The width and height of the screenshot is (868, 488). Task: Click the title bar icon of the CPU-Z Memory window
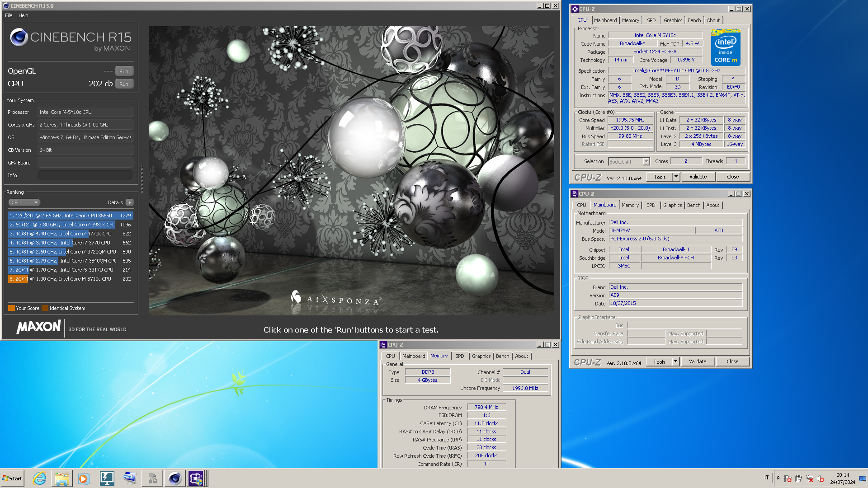point(383,345)
